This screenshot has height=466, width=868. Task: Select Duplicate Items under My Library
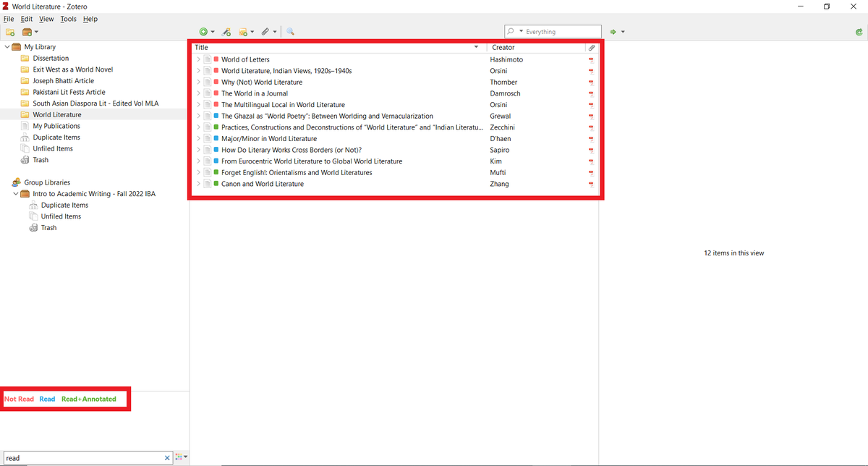click(x=56, y=137)
